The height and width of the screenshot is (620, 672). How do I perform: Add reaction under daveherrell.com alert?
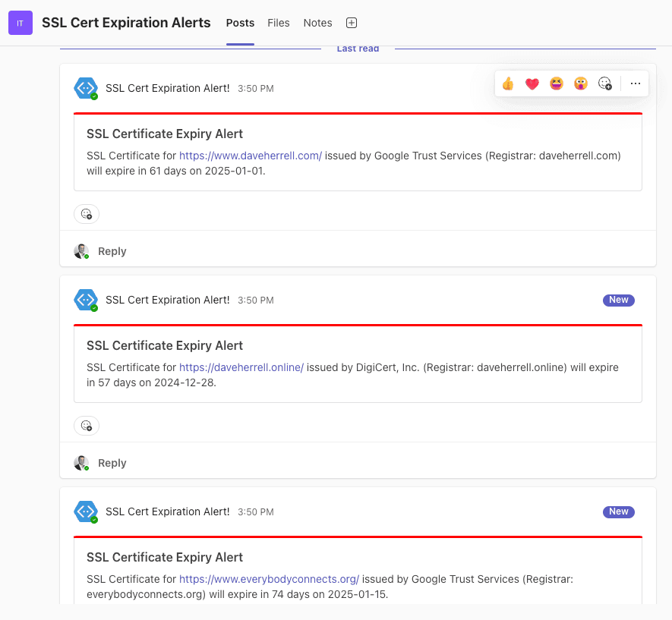coord(87,214)
